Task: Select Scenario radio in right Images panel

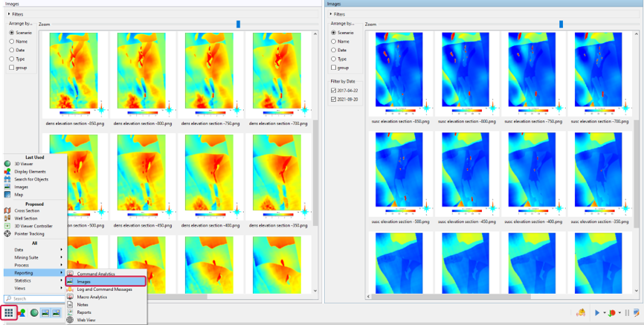Action: point(333,33)
